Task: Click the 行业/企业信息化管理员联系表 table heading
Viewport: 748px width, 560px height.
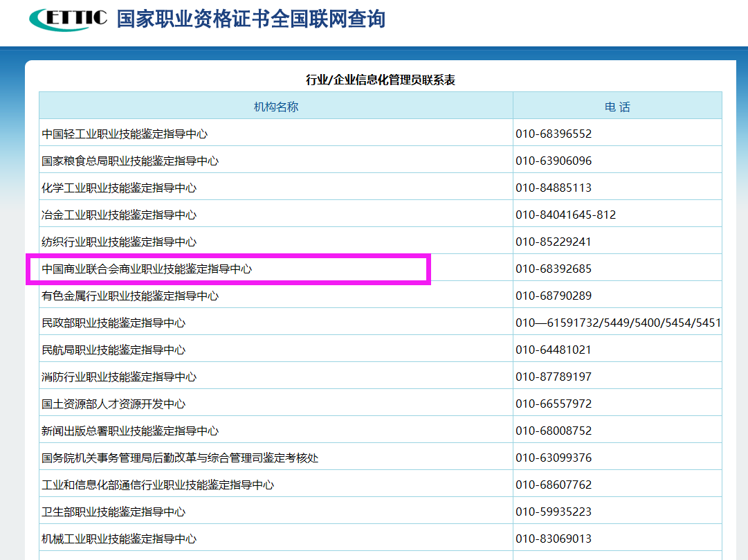Action: tap(380, 80)
